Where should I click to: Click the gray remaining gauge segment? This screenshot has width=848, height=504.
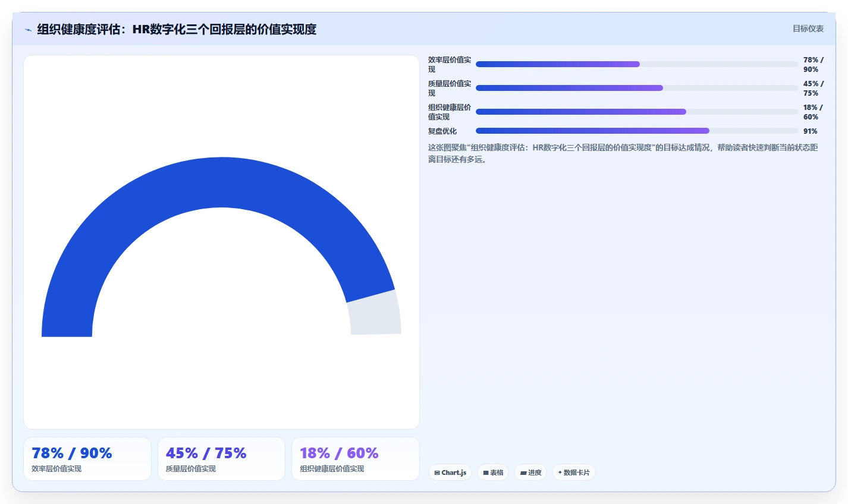tap(376, 313)
